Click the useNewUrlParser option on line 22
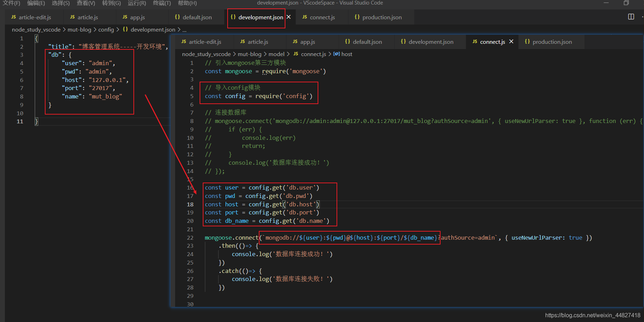644x322 pixels. pyautogui.click(x=547, y=238)
